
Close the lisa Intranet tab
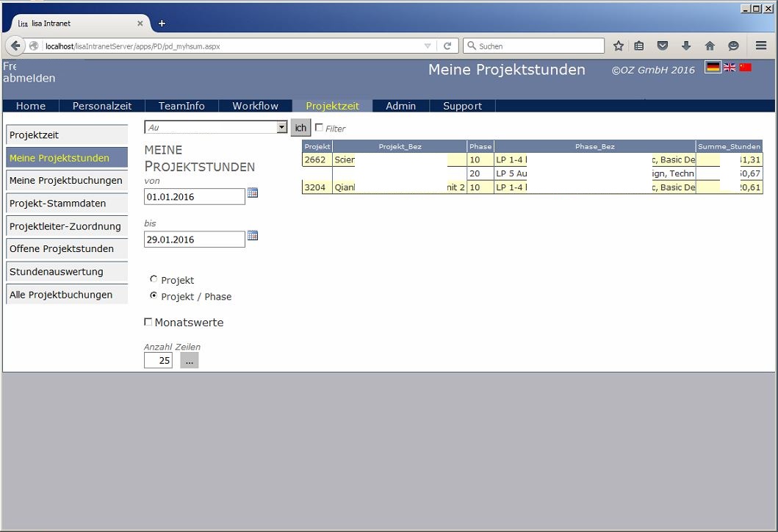140,24
